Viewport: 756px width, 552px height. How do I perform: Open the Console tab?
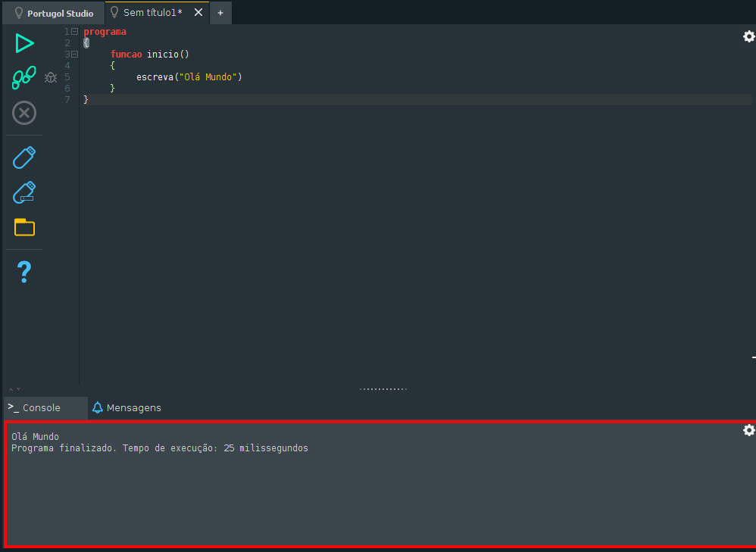[45, 408]
